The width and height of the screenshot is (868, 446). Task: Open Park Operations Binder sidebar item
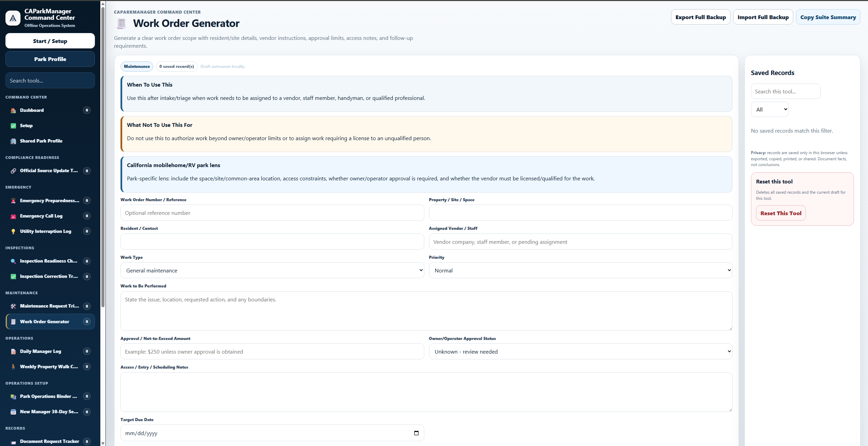point(50,396)
